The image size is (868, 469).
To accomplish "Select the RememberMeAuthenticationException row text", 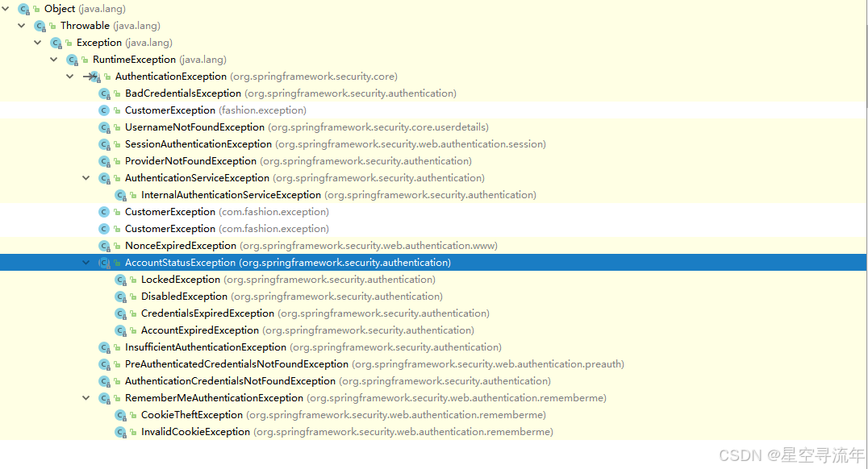I will click(366, 397).
